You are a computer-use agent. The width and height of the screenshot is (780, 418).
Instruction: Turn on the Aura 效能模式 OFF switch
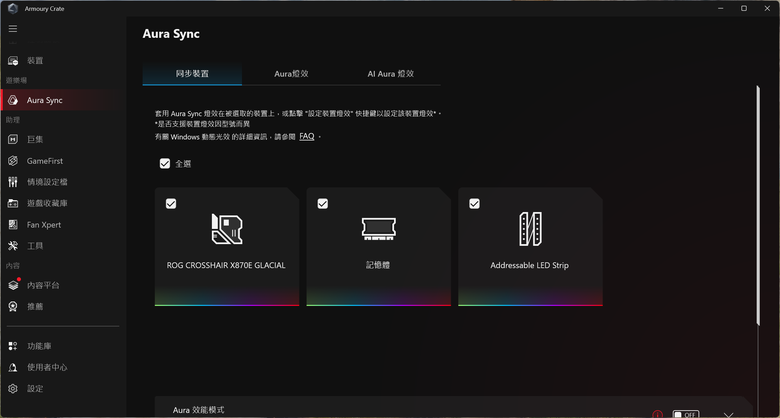(x=686, y=414)
